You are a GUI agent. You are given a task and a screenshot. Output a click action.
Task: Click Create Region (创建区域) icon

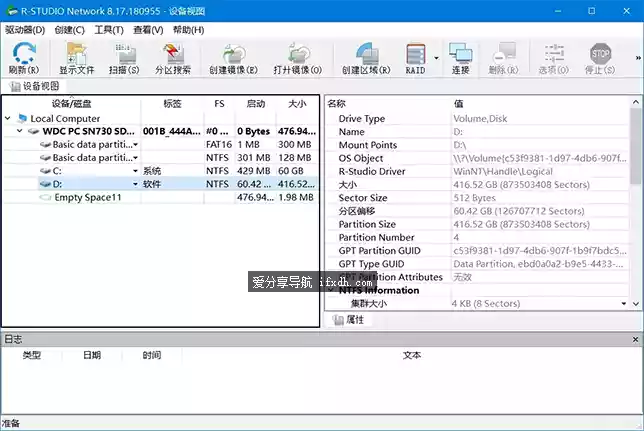[x=366, y=58]
